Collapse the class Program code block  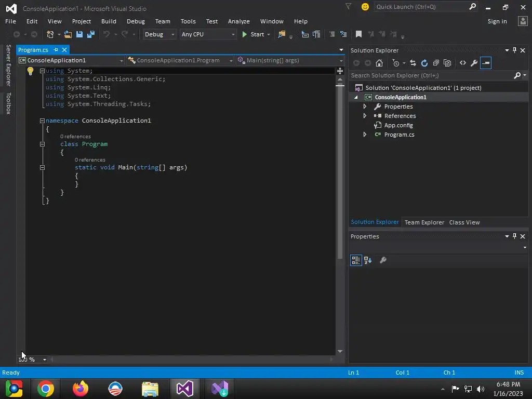(43, 144)
